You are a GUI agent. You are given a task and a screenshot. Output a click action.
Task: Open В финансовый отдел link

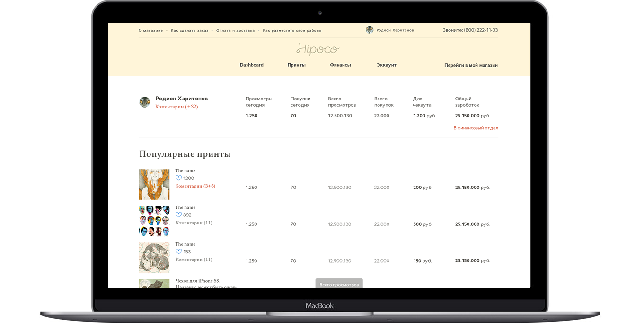[x=476, y=128]
